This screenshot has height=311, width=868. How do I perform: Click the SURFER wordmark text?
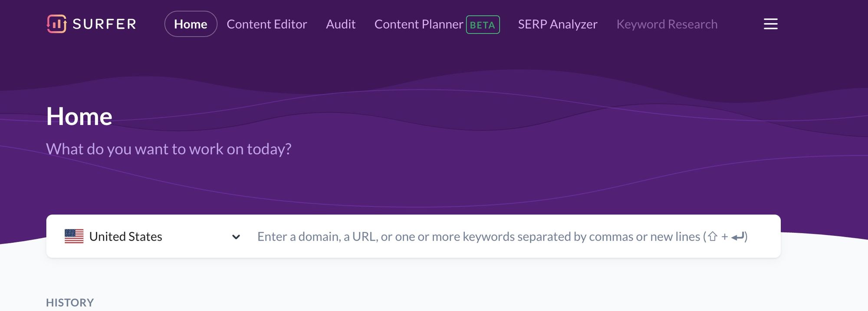(x=104, y=24)
